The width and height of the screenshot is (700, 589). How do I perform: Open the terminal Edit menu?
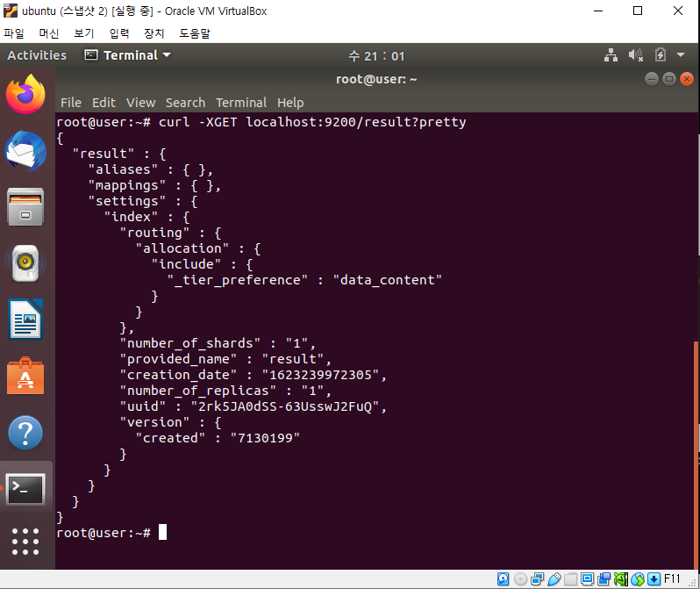coord(104,103)
